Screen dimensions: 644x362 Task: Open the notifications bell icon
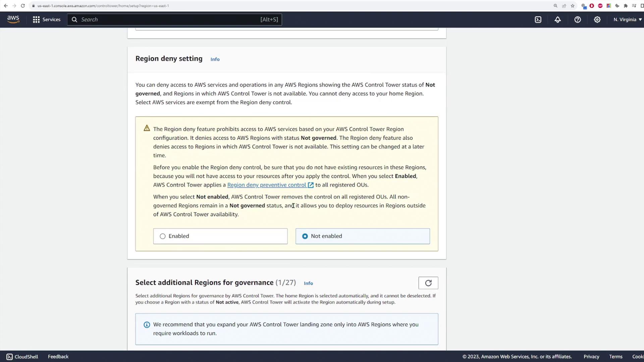(557, 19)
